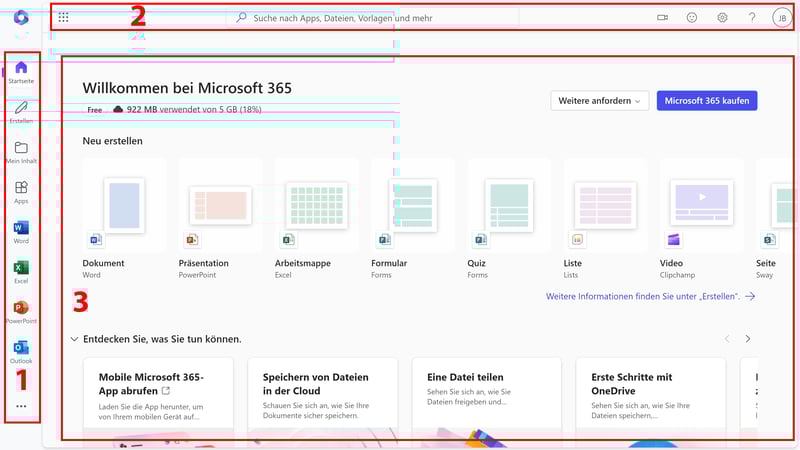The width and height of the screenshot is (800, 450).
Task: Show more sidebar apps via the ellipsis
Action: (x=21, y=406)
